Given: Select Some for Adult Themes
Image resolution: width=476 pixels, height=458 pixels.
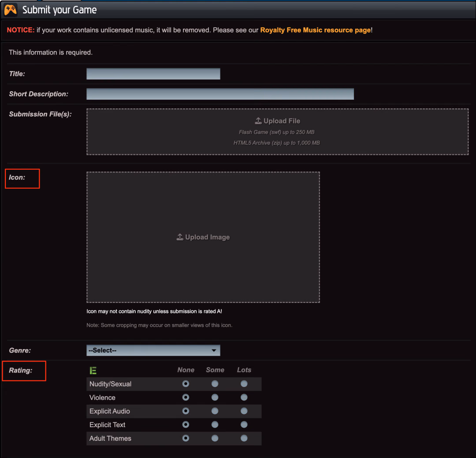Looking at the screenshot, I should tap(215, 438).
